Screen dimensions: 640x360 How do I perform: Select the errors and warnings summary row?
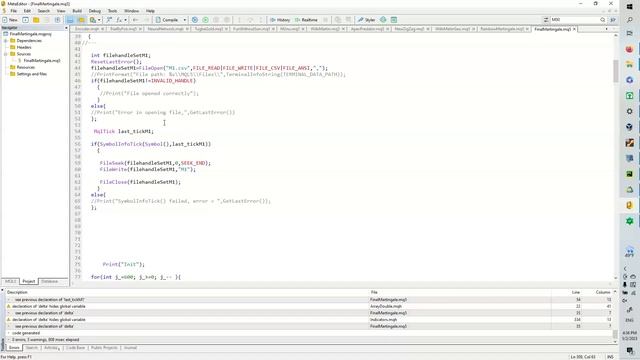pos(308,340)
